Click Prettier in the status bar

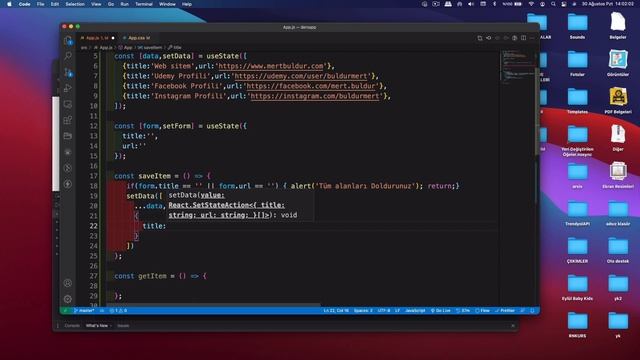pos(505,311)
